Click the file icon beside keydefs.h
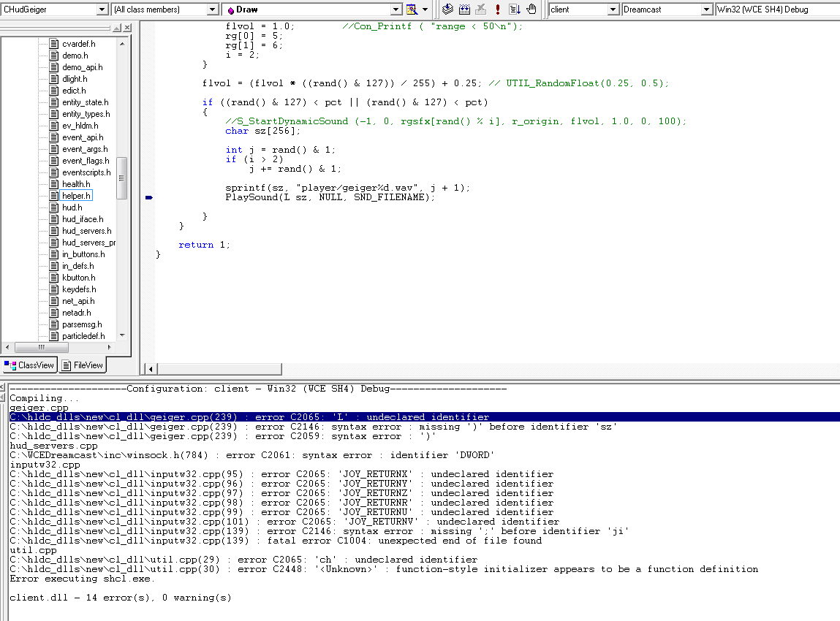This screenshot has height=621, width=840. click(x=53, y=289)
